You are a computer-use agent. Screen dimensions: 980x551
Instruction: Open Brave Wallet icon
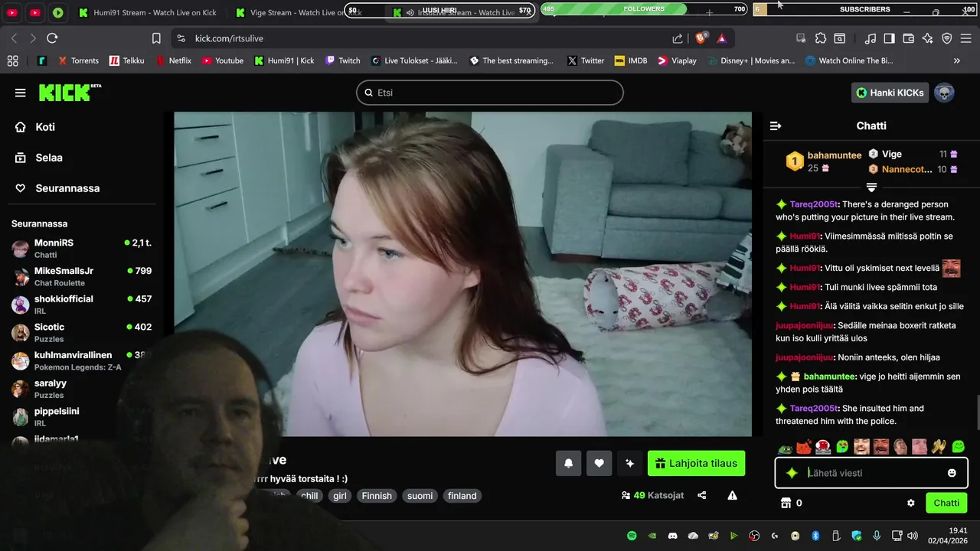point(909,38)
